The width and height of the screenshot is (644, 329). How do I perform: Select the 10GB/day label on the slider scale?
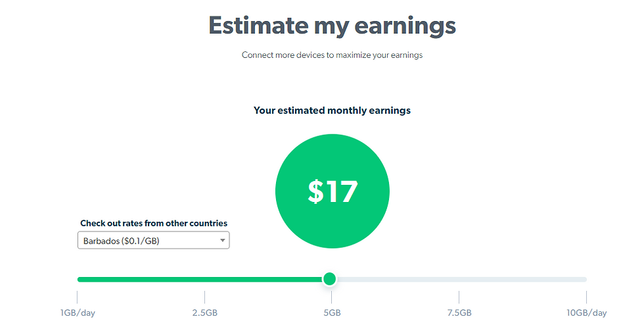pos(586,313)
